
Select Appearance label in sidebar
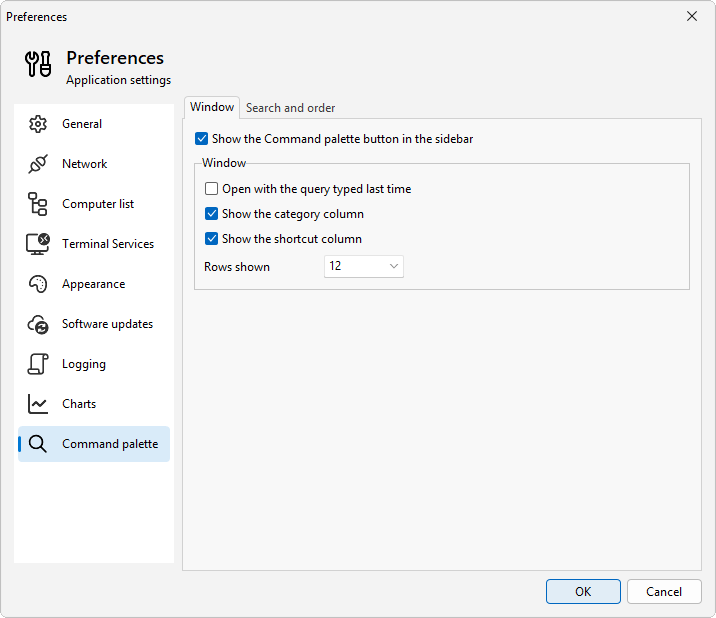tap(94, 284)
